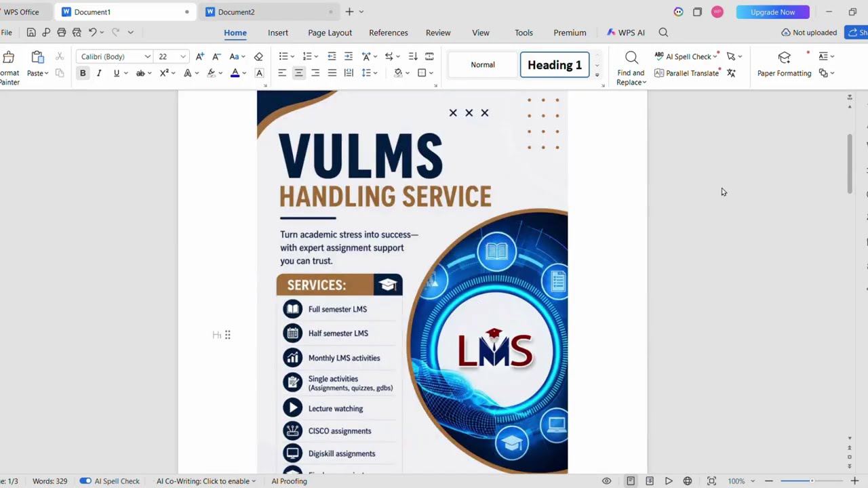Viewport: 868px width, 488px height.
Task: Toggle Underline formatting
Action: pos(116,73)
